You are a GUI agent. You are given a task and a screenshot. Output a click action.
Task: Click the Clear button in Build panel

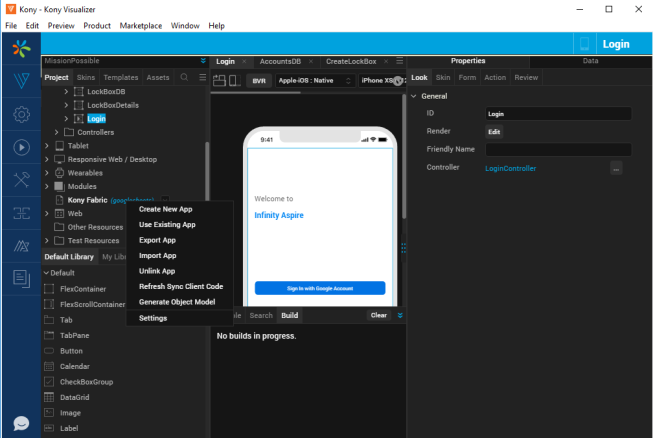point(379,315)
